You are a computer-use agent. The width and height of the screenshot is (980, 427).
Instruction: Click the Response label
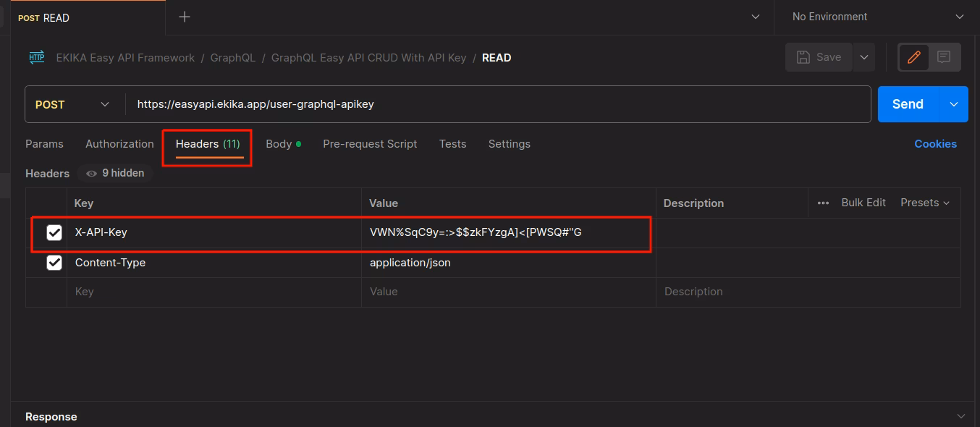(51, 416)
